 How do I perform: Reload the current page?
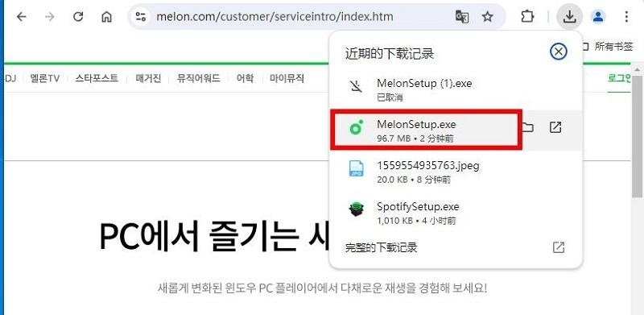tap(78, 17)
